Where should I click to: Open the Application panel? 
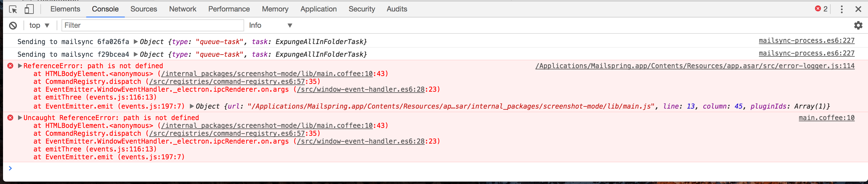coord(318,9)
